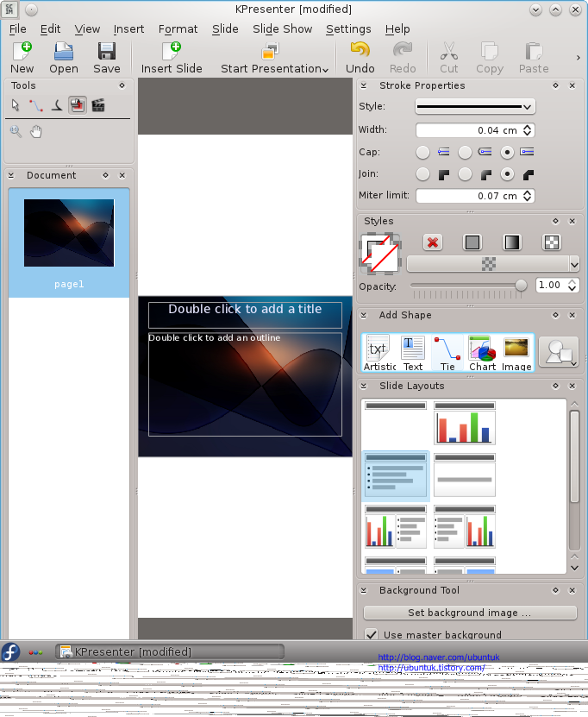
Task: Click the Opacity slider handle
Action: tap(521, 286)
